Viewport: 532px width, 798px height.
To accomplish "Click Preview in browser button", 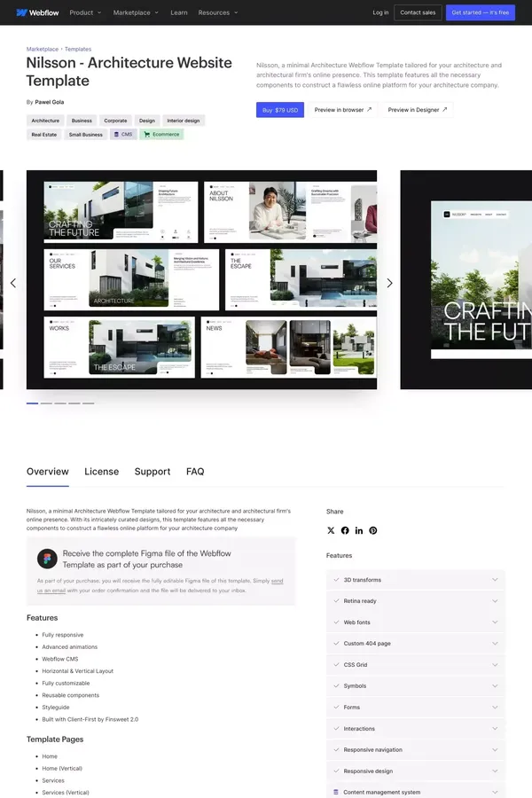I will tap(342, 110).
